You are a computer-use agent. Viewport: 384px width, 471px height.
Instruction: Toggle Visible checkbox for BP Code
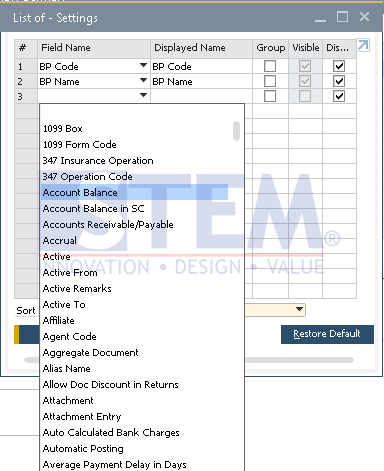305,66
